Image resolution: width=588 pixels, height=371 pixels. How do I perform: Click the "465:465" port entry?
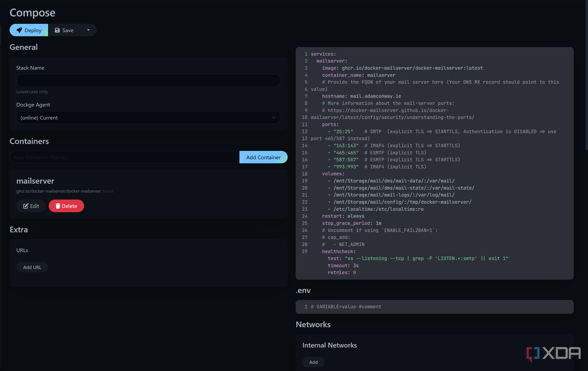click(346, 152)
